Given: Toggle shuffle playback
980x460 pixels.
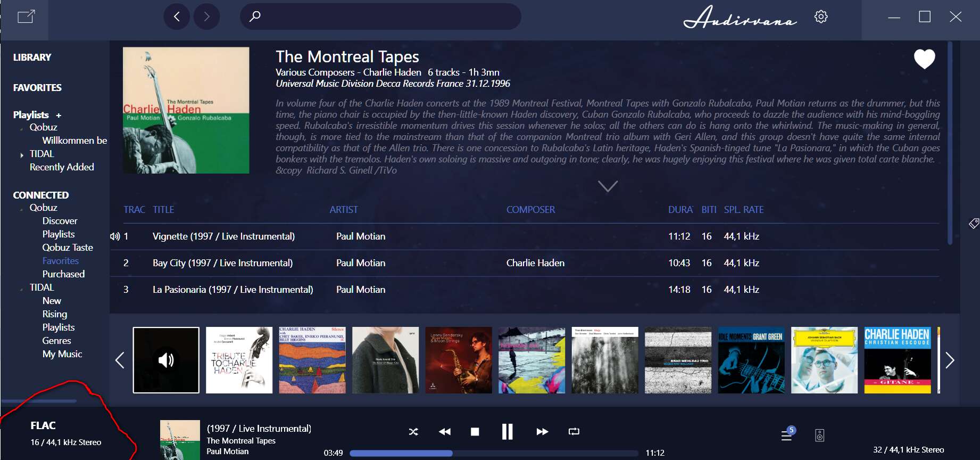Looking at the screenshot, I should pos(413,432).
